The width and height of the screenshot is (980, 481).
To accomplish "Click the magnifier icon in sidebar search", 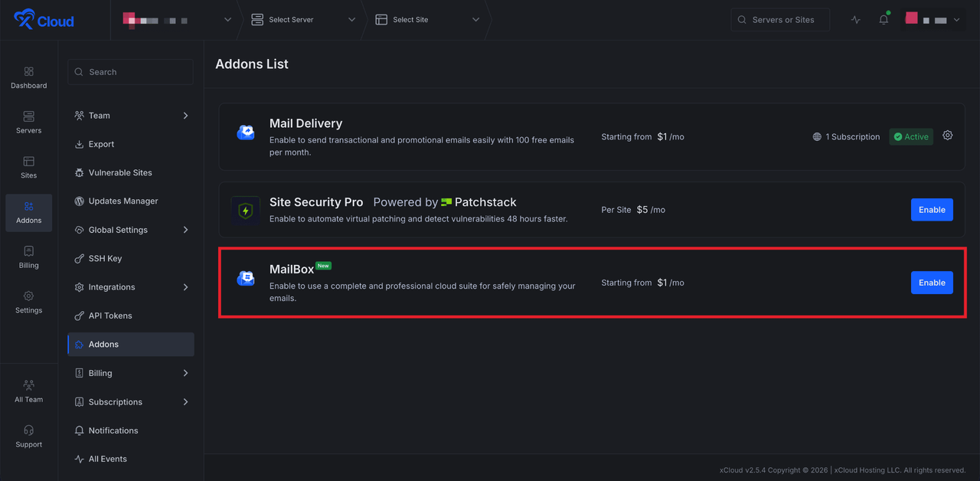I will click(x=80, y=72).
